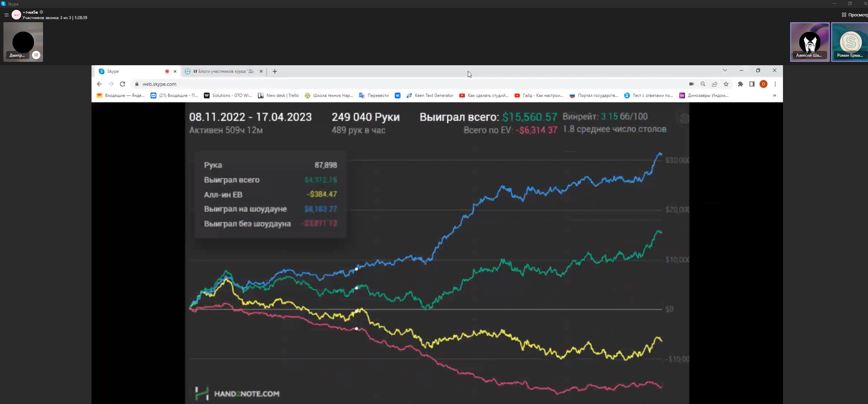Switch to Блоги участников курса tab
The height and width of the screenshot is (404, 868).
click(224, 71)
